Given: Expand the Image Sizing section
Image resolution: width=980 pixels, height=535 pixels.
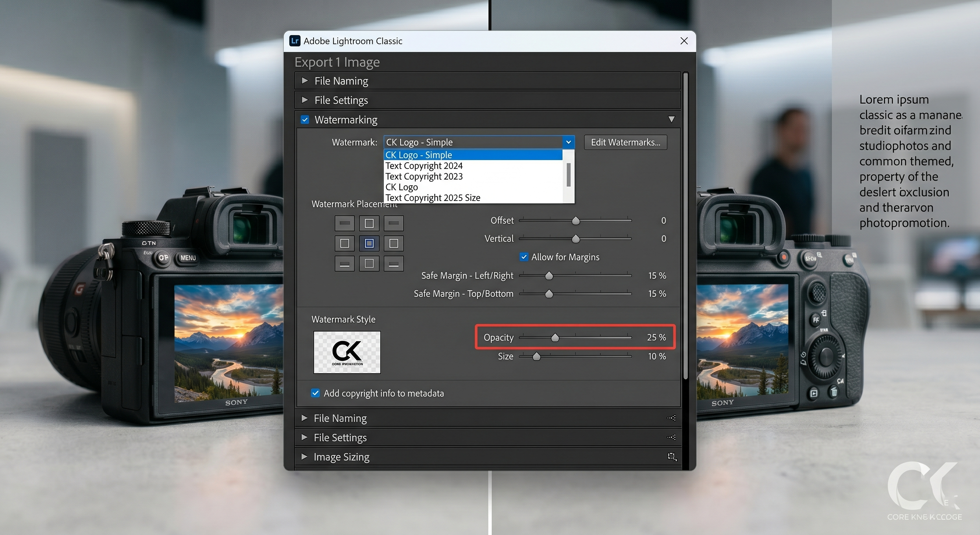Looking at the screenshot, I should coord(304,457).
